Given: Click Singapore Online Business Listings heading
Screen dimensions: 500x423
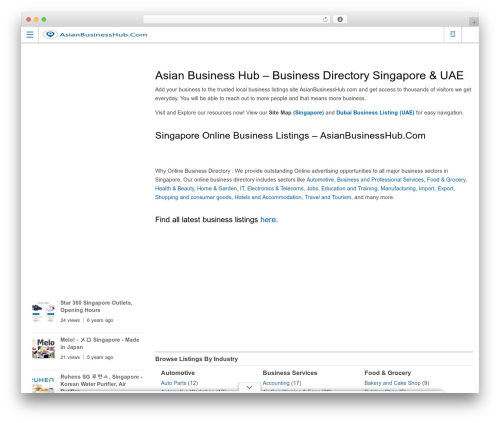Looking at the screenshot, I should [x=290, y=136].
